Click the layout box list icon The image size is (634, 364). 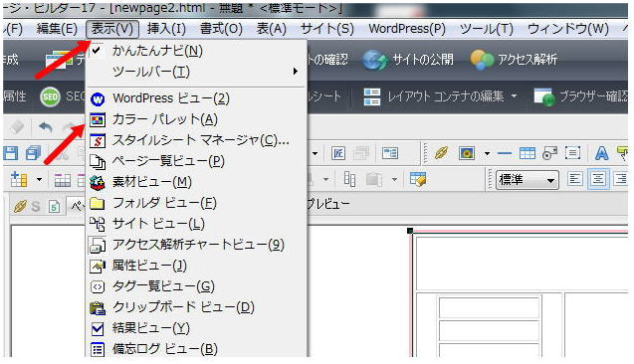coord(573,153)
